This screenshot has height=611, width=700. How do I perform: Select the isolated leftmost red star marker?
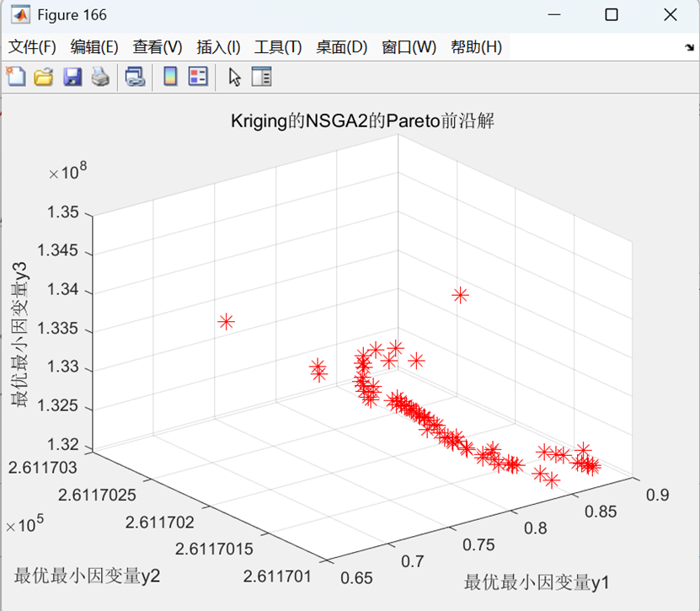point(227,322)
